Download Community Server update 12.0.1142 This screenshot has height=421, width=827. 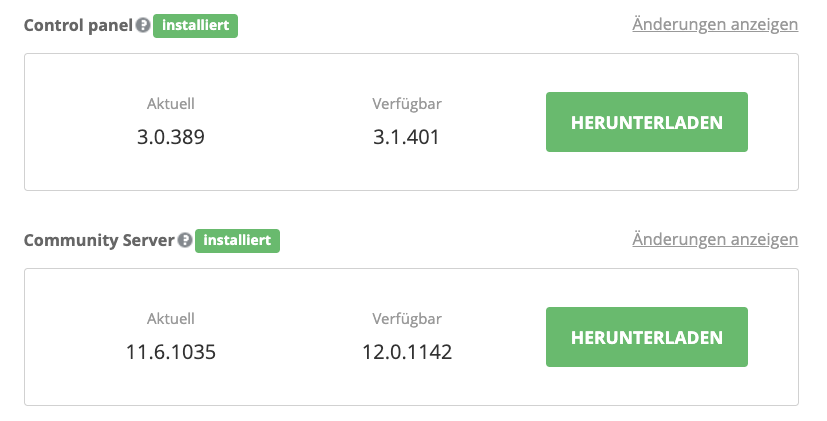[647, 337]
